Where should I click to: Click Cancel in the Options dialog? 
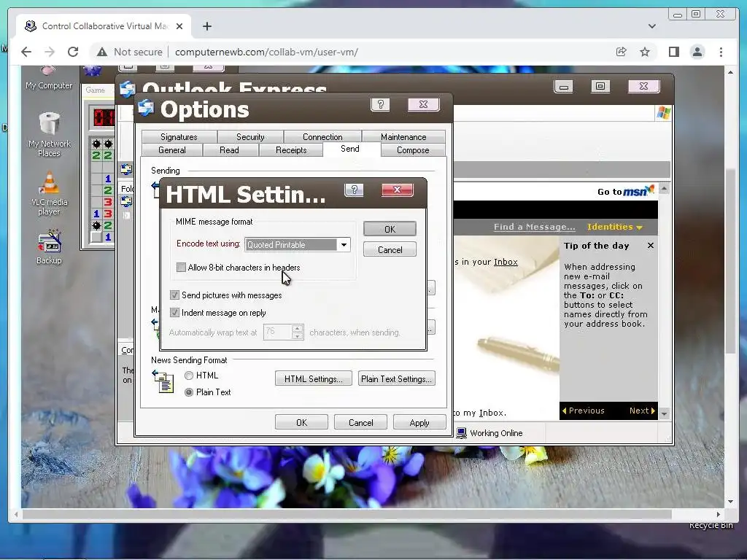pos(360,422)
